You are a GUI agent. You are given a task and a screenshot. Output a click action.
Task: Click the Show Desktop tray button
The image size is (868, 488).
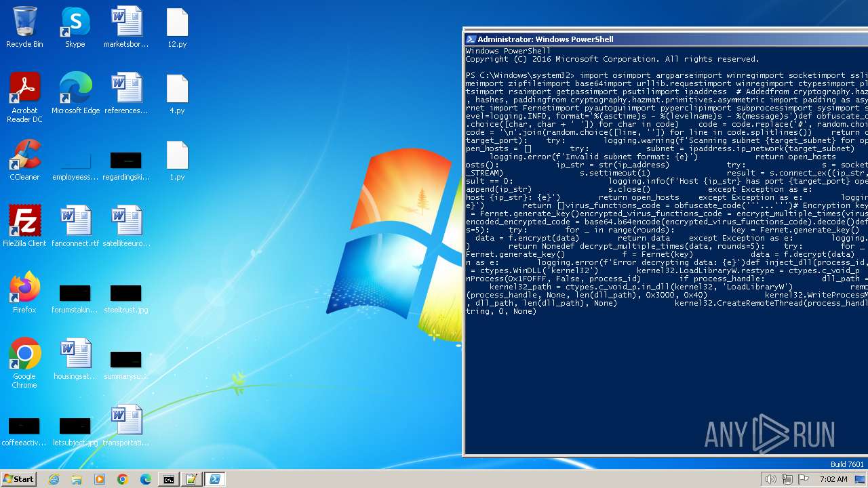861,479
